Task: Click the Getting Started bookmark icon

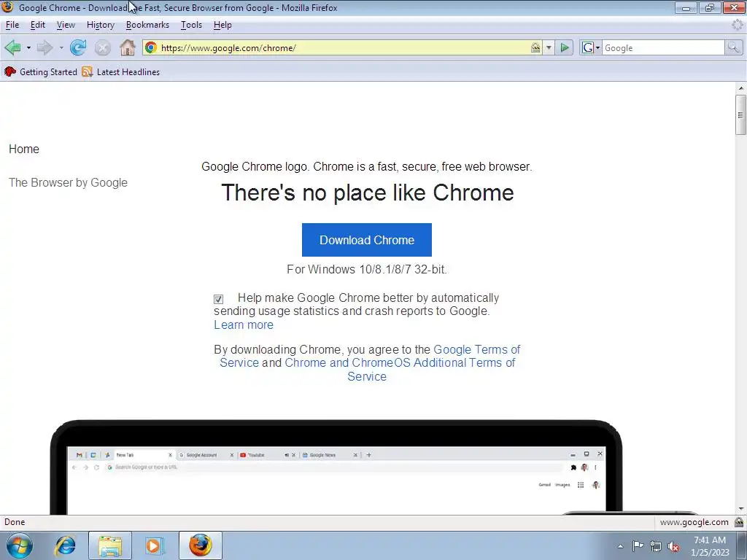Action: tap(10, 72)
